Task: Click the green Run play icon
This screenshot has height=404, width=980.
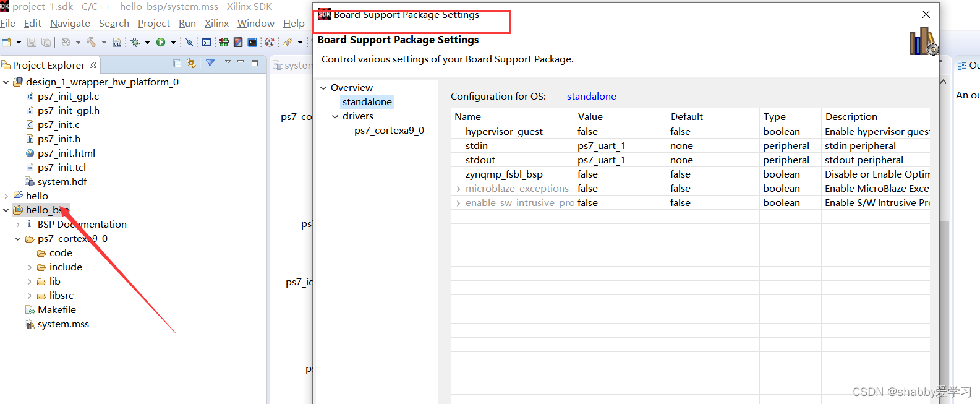Action: pos(161,42)
